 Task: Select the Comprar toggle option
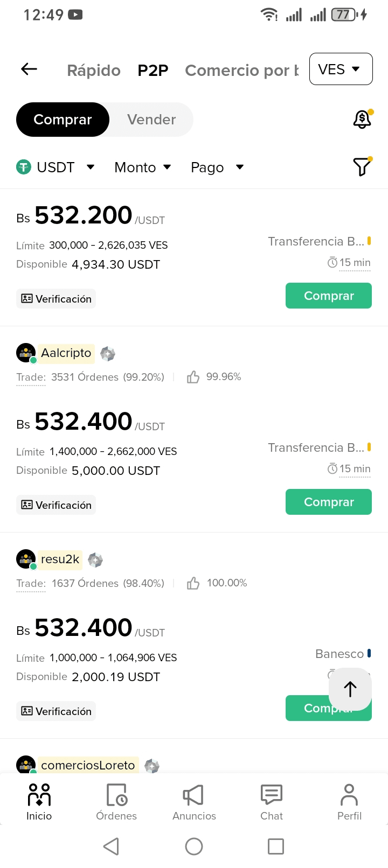(x=63, y=120)
